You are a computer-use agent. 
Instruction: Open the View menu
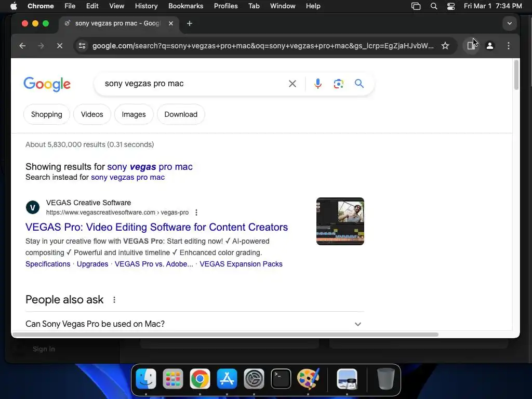[117, 6]
